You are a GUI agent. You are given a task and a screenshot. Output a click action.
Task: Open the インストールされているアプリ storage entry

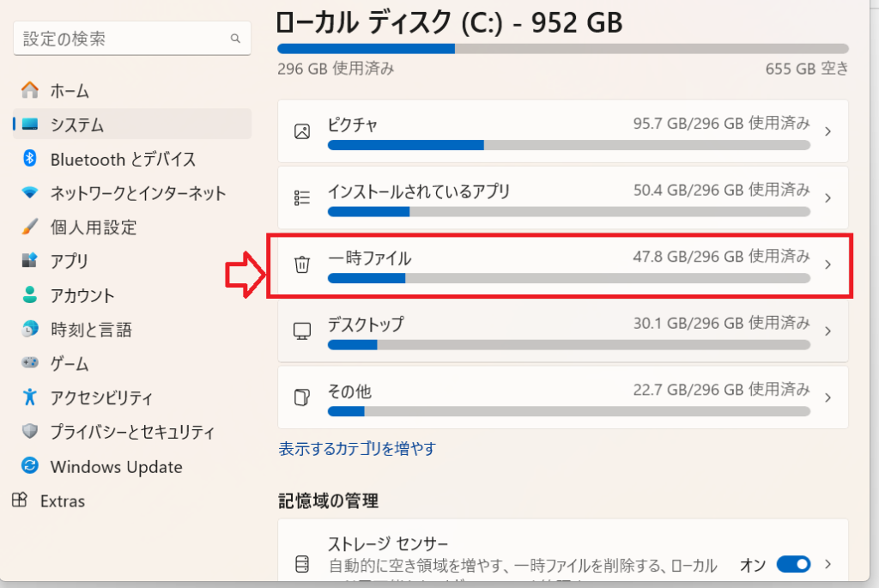(x=419, y=191)
